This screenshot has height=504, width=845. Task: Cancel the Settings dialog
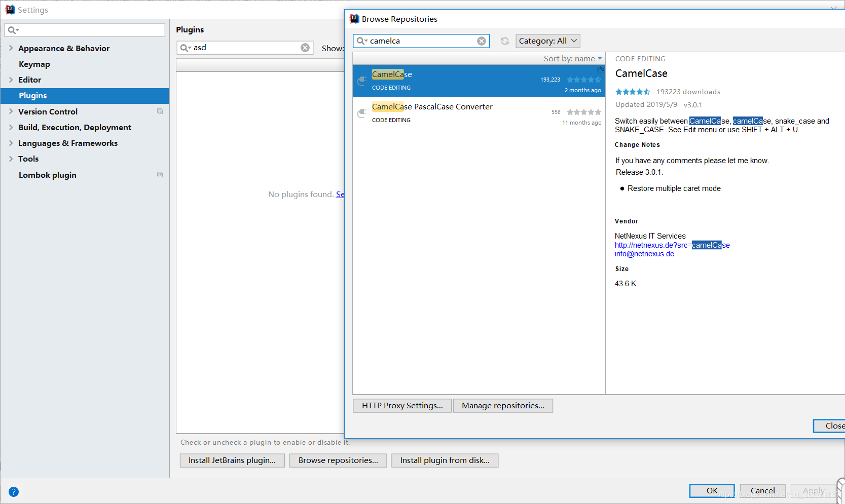tap(762, 491)
